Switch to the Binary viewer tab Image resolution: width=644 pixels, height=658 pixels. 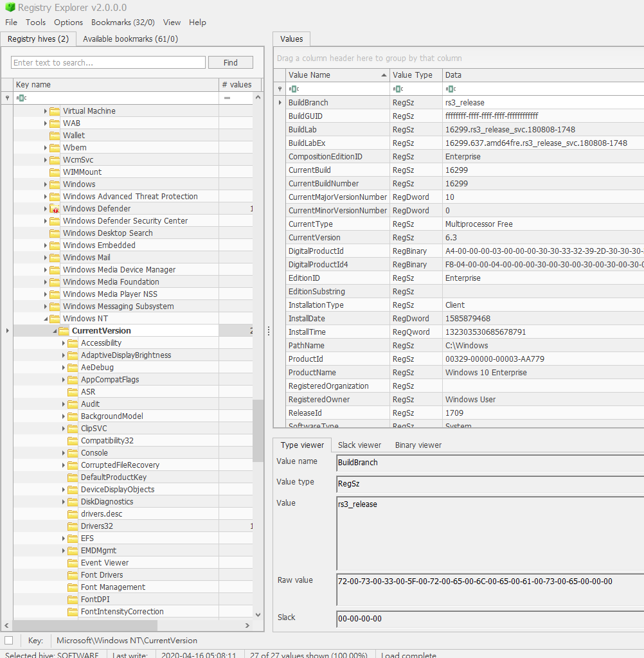point(418,445)
